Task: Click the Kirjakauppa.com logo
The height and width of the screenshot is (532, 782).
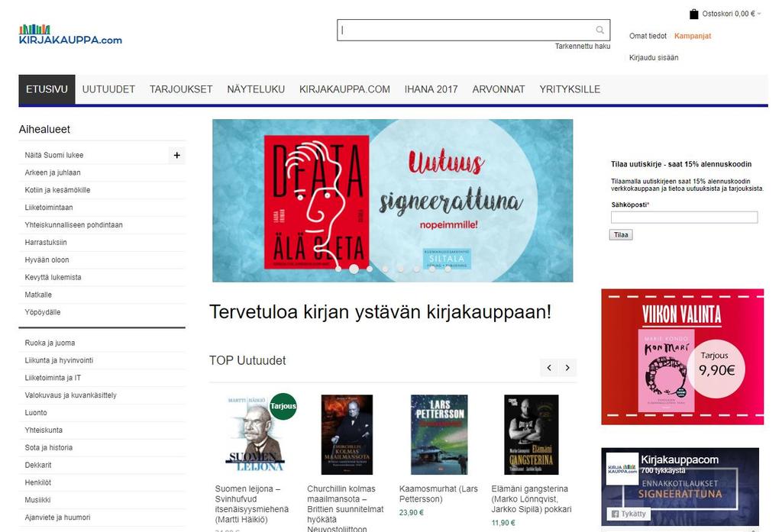Action: coord(70,35)
